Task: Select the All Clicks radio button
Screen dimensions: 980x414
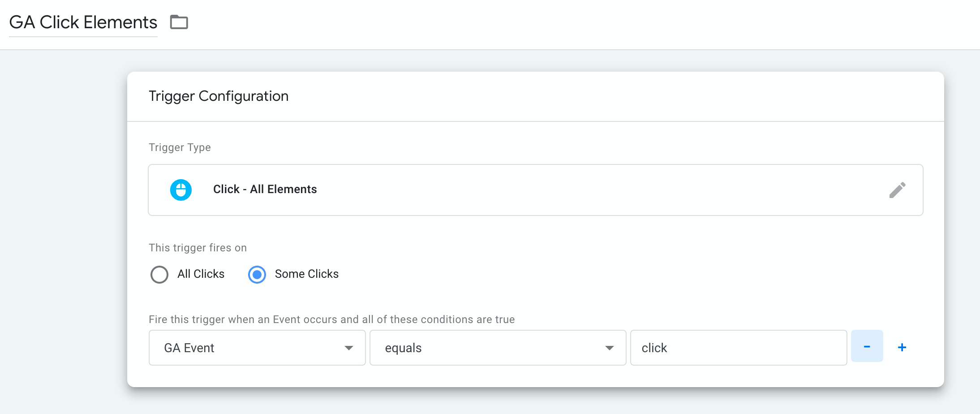Action: point(159,275)
